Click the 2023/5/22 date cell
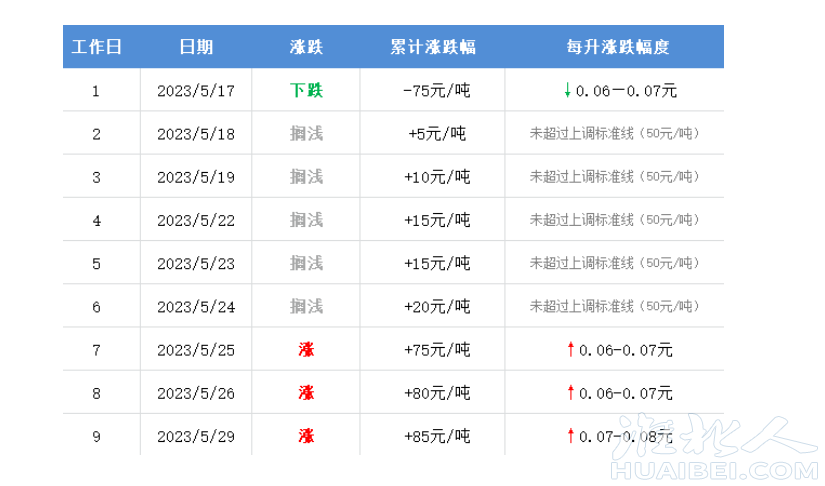The height and width of the screenshot is (486, 825). [196, 220]
